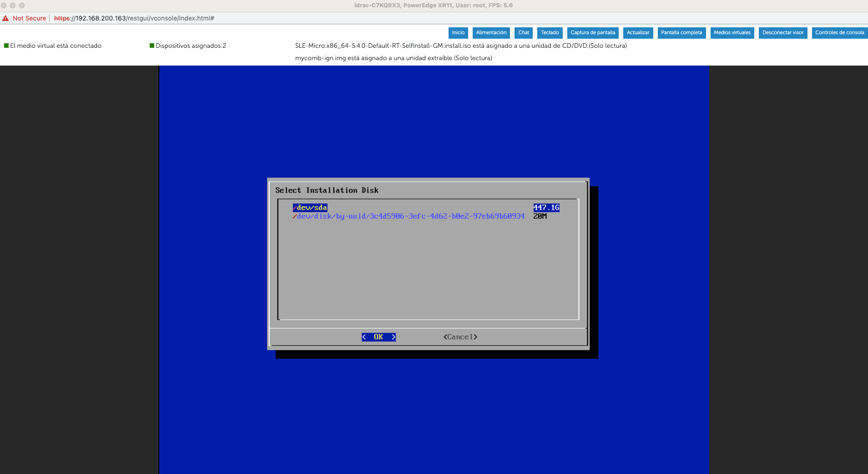868x474 pixels.
Task: Open Controles de consola menu
Action: [840, 33]
